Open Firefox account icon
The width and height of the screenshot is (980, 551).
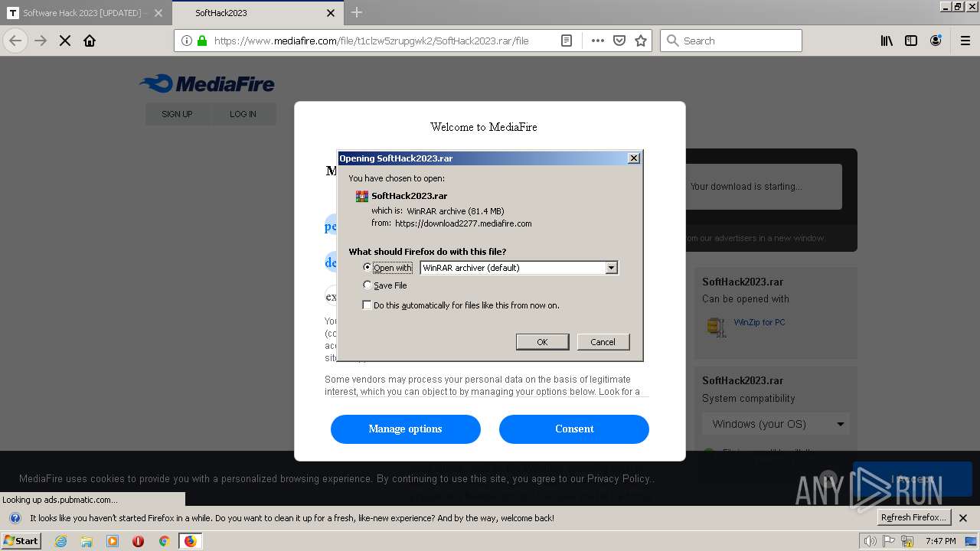(x=936, y=41)
